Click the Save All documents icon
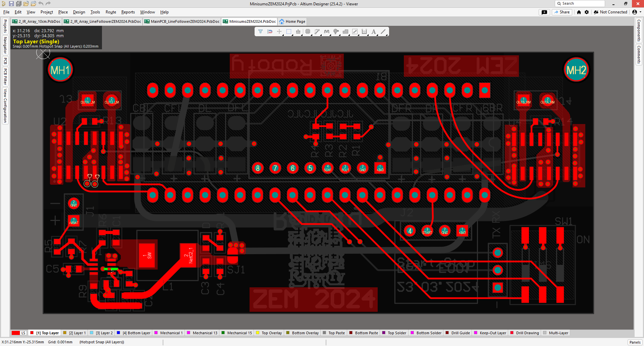The image size is (644, 346). click(x=18, y=4)
